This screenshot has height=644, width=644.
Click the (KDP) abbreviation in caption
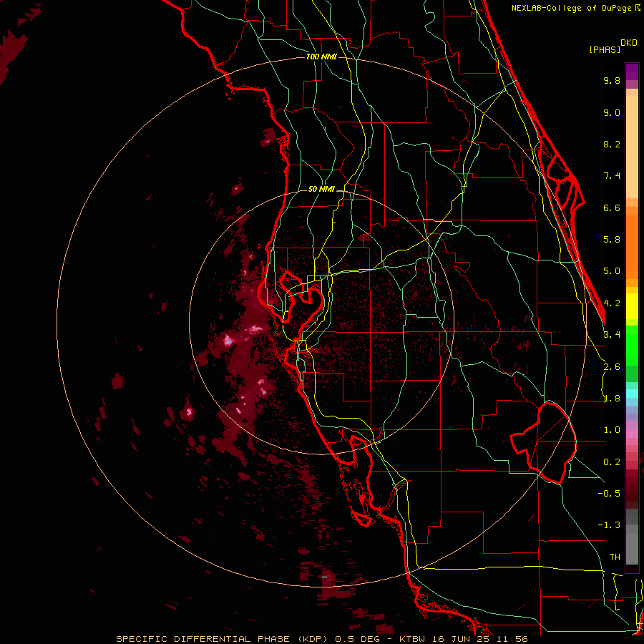[313, 639]
